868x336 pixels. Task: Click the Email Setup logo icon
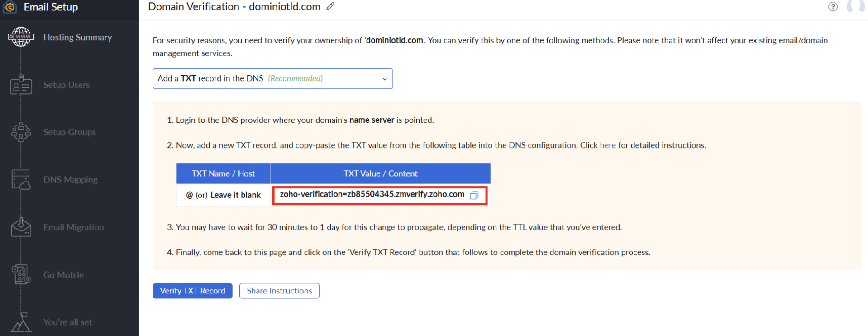(x=10, y=7)
